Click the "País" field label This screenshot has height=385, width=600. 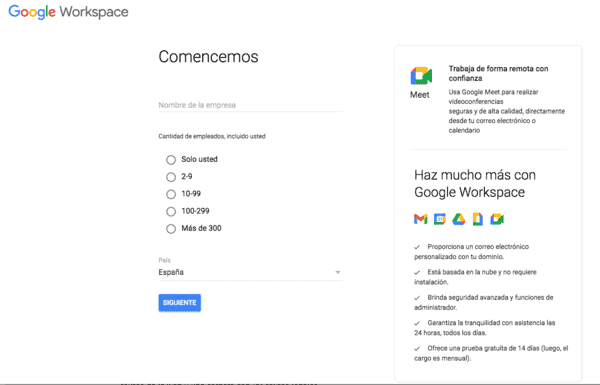point(165,260)
